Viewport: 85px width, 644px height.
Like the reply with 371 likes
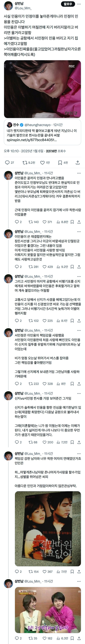pyautogui.click(x=47, y=222)
